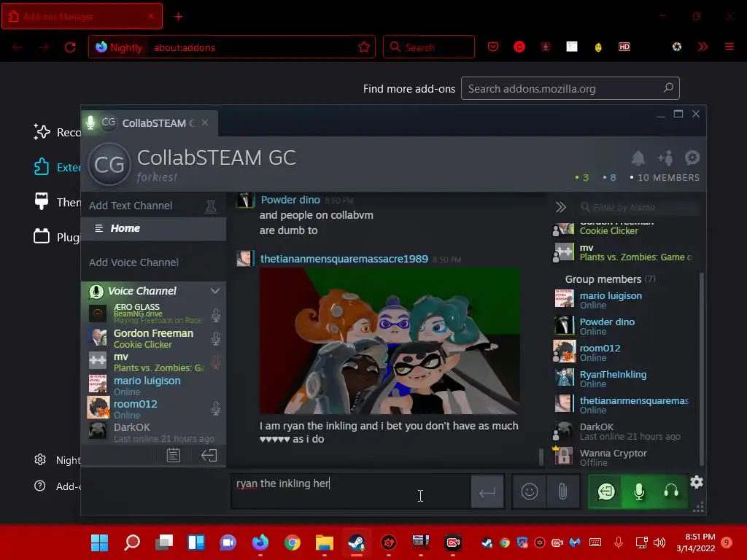
Task: Select the Home text channel
Action: click(153, 228)
